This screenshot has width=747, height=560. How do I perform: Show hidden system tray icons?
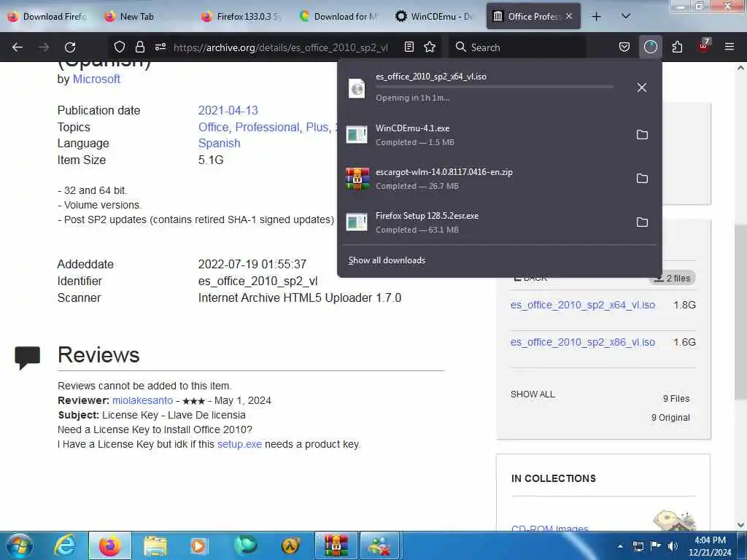tap(620, 546)
